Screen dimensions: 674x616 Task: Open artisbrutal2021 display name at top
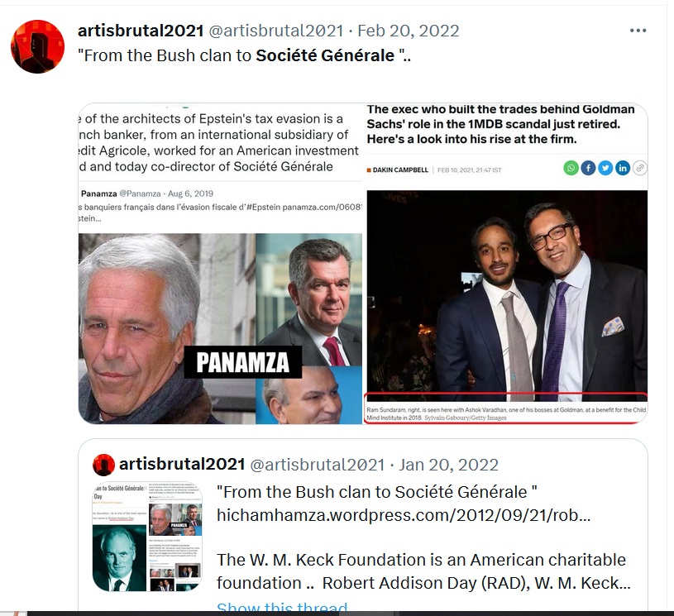pyautogui.click(x=141, y=31)
